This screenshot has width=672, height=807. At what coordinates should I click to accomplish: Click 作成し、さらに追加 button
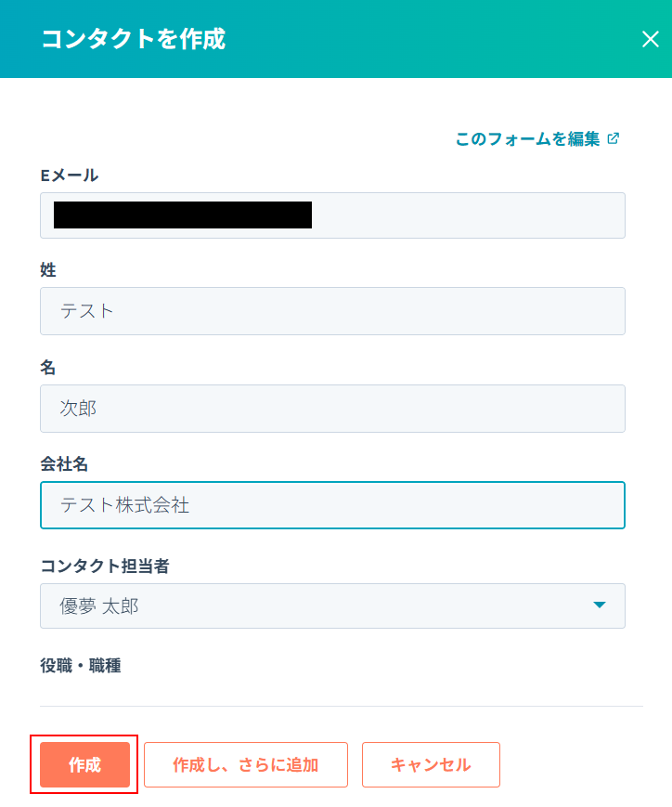coord(245,765)
